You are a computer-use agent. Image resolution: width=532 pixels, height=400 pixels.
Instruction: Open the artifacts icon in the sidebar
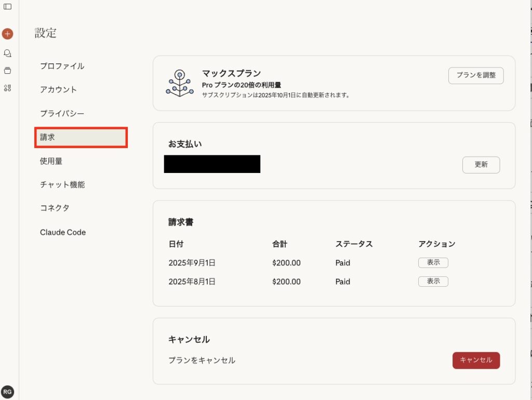[x=7, y=88]
